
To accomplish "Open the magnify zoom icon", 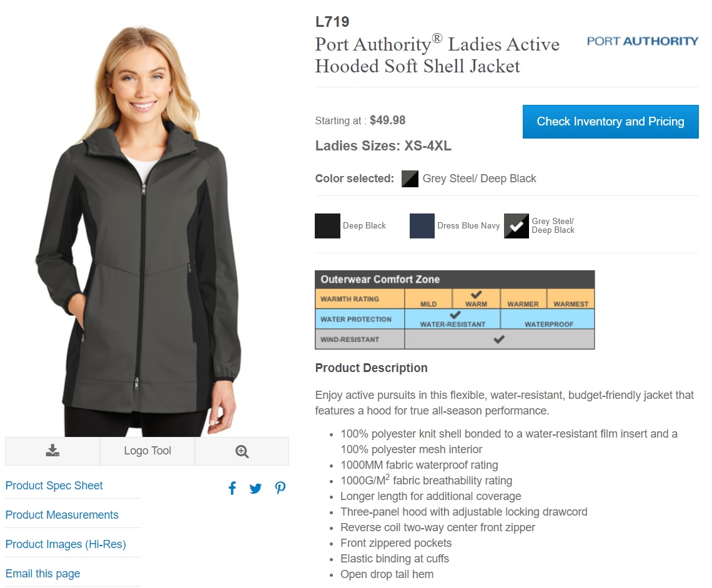I will 242,451.
